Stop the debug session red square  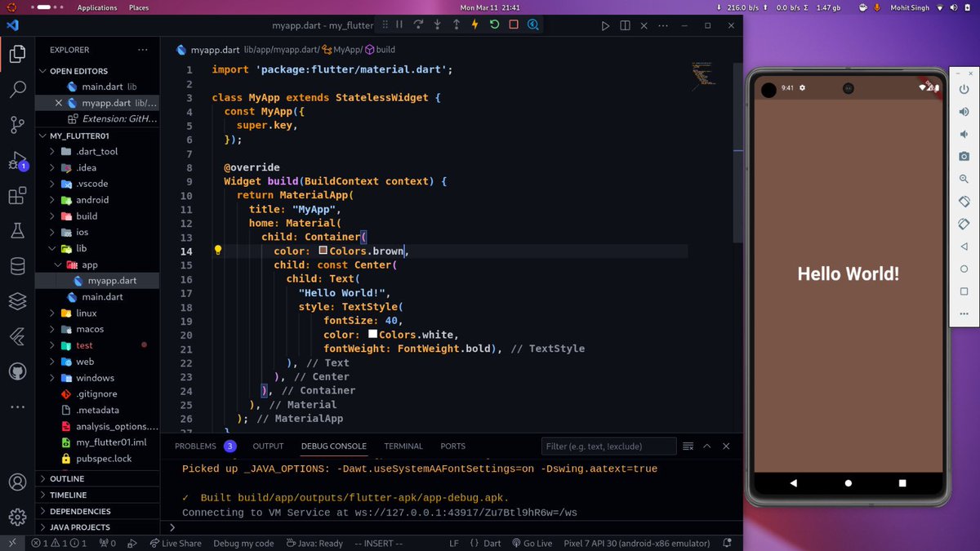coord(514,25)
